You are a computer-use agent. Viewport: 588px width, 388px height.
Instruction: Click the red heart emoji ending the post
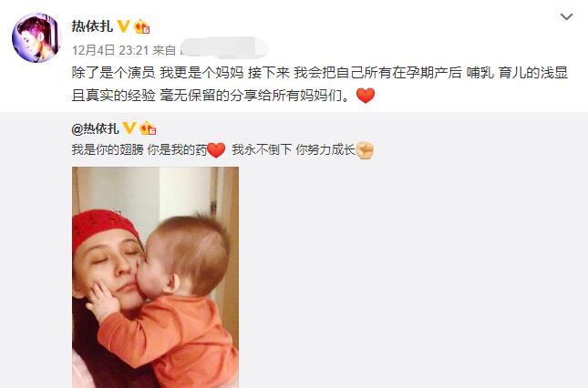(366, 96)
